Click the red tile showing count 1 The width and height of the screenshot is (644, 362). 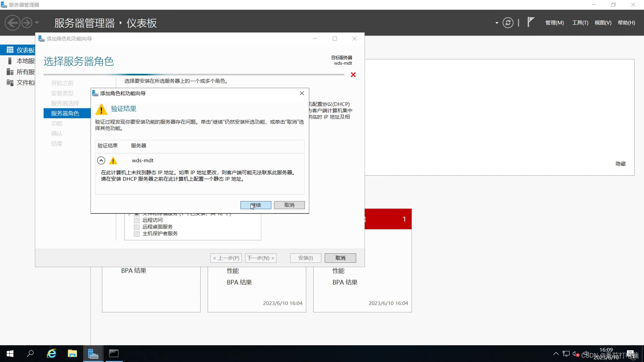coord(388,219)
